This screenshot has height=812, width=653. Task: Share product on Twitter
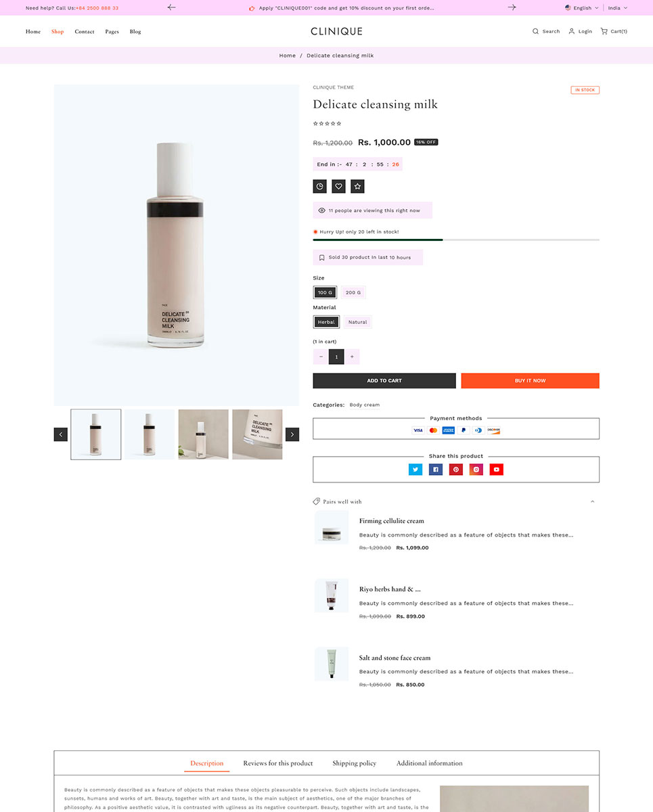tap(415, 470)
